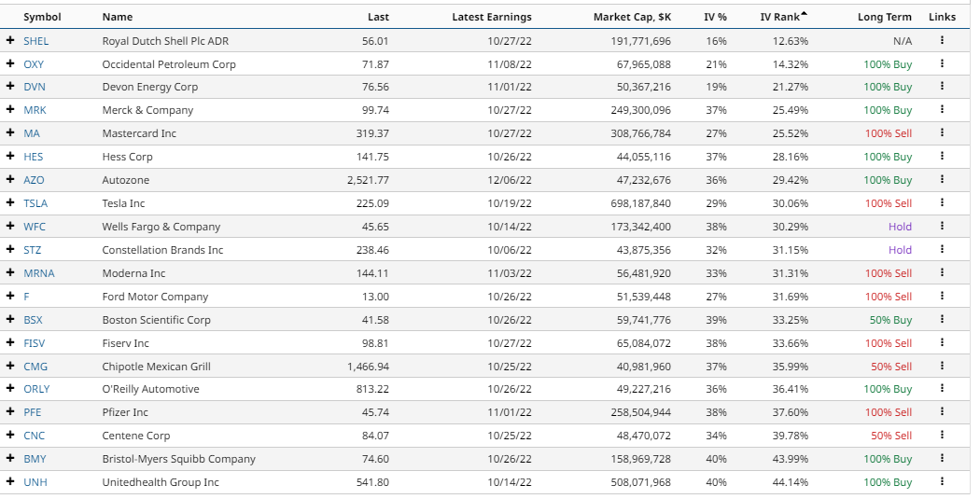The width and height of the screenshot is (980, 499).
Task: Click the Long Term column header
Action: click(x=884, y=17)
